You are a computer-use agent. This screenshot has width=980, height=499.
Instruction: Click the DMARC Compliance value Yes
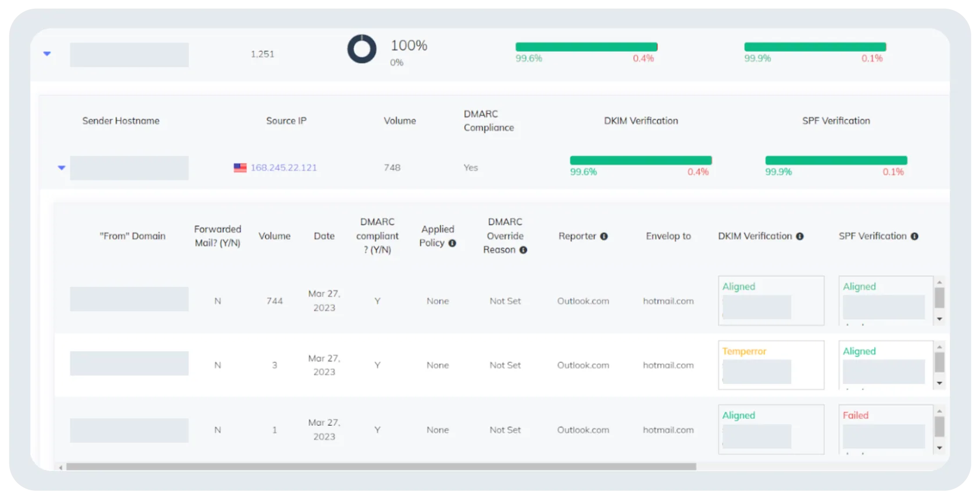coord(471,167)
